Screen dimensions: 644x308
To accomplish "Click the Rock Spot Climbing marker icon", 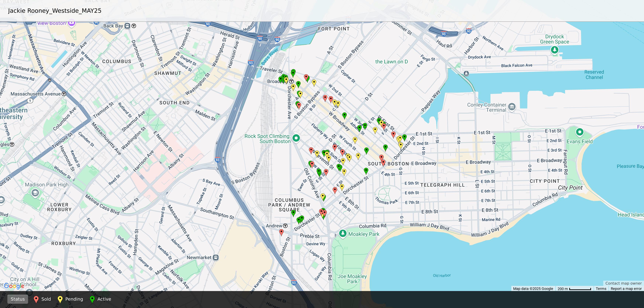I will 296,138.
